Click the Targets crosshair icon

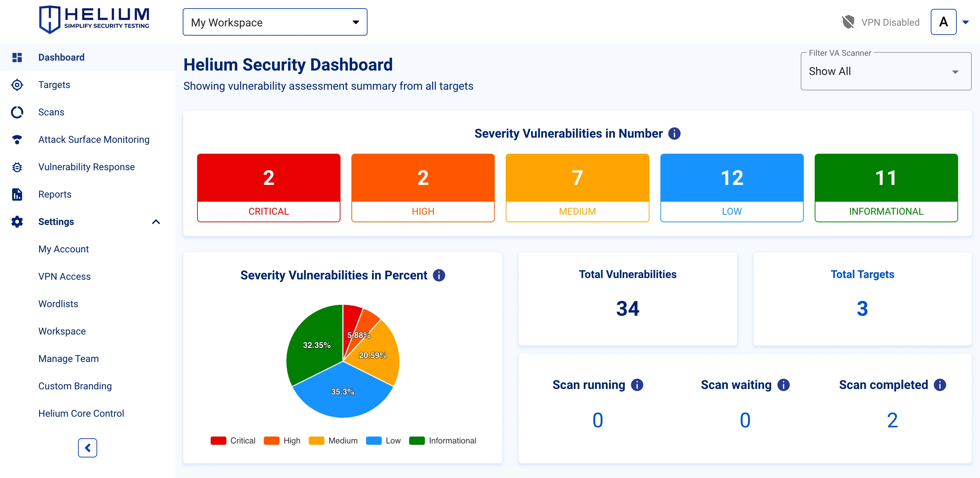click(17, 85)
